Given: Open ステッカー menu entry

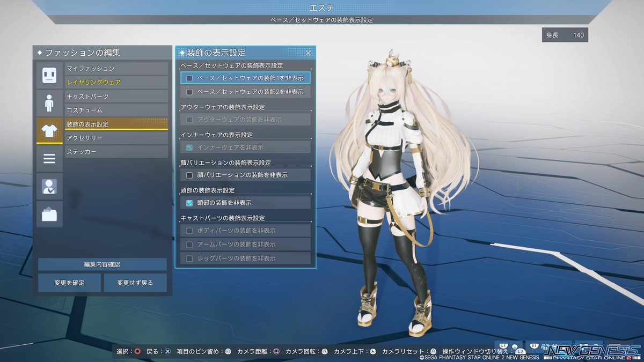Looking at the screenshot, I should 116,152.
